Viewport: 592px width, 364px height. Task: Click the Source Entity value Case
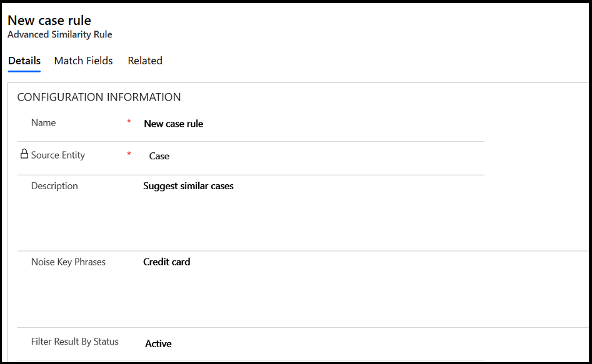[x=159, y=156]
